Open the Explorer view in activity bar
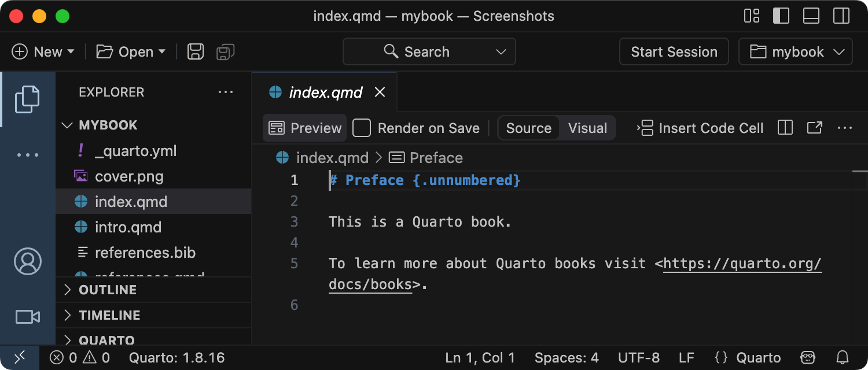 [27, 99]
